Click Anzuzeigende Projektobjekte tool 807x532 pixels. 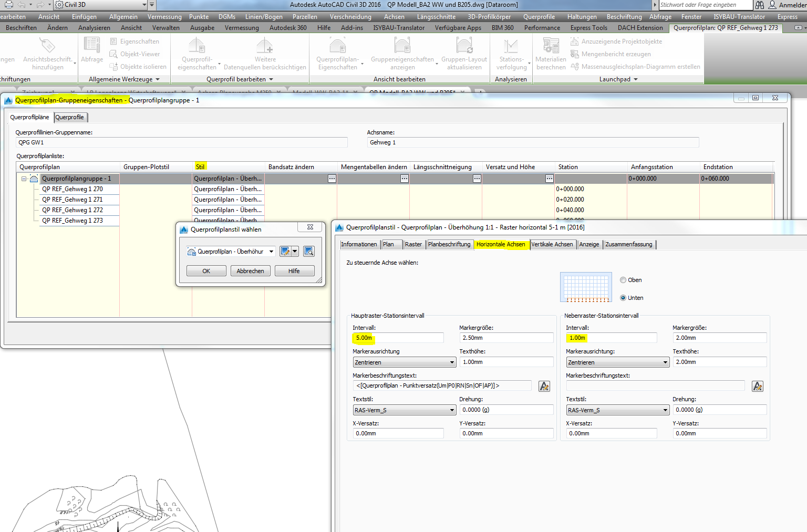click(616, 41)
